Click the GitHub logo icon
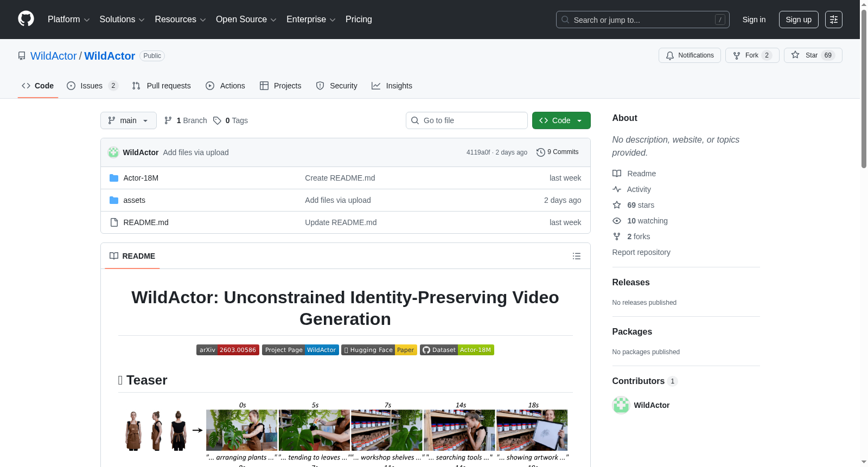The height and width of the screenshot is (467, 868). click(x=26, y=19)
